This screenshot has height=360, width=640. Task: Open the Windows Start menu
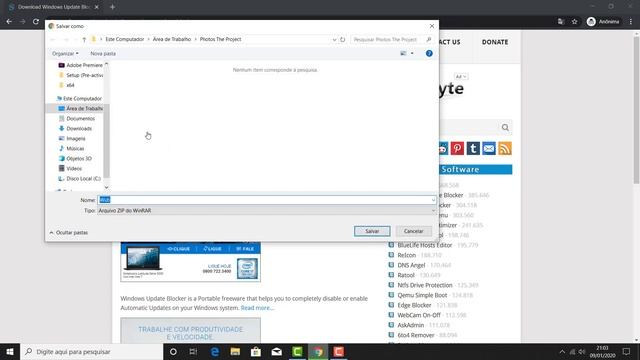[10, 351]
